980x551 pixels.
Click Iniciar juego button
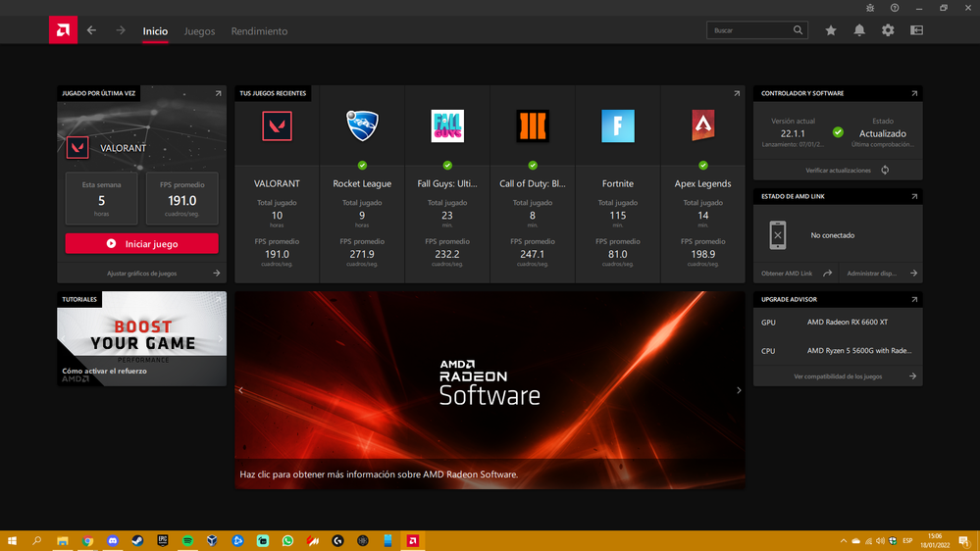click(142, 244)
